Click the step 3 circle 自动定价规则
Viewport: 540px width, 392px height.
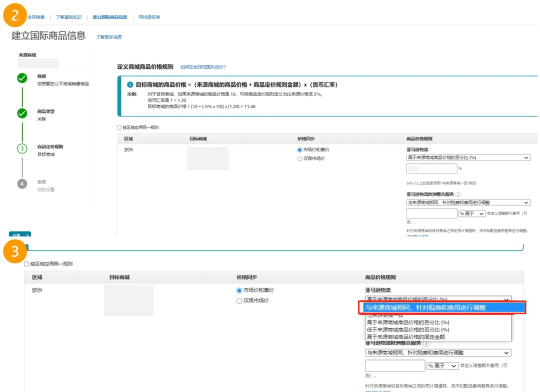click(x=22, y=148)
